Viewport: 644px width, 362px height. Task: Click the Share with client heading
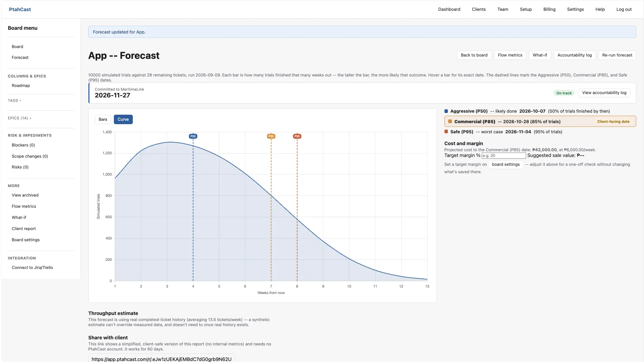108,338
